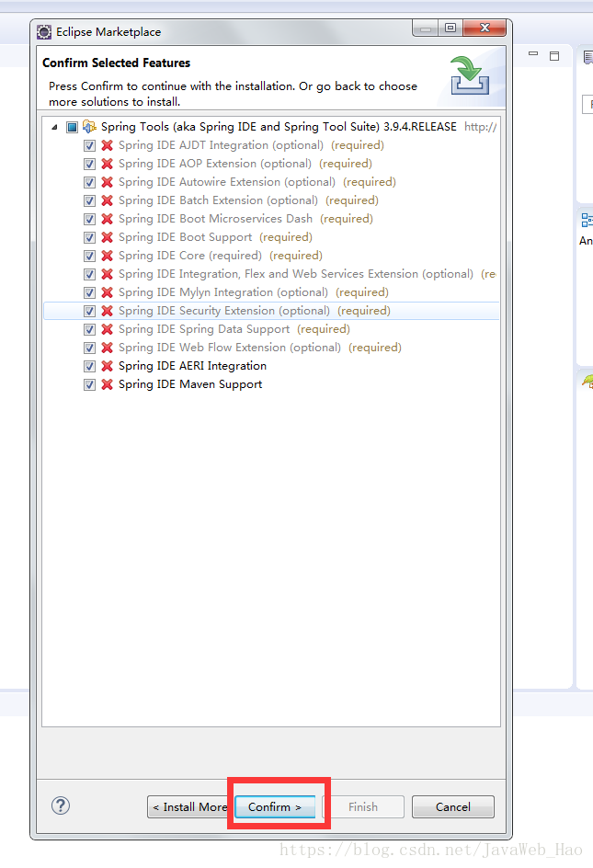The image size is (593, 868).
Task: Uncheck Spring IDE Security Extension checkbox
Action: tap(89, 311)
